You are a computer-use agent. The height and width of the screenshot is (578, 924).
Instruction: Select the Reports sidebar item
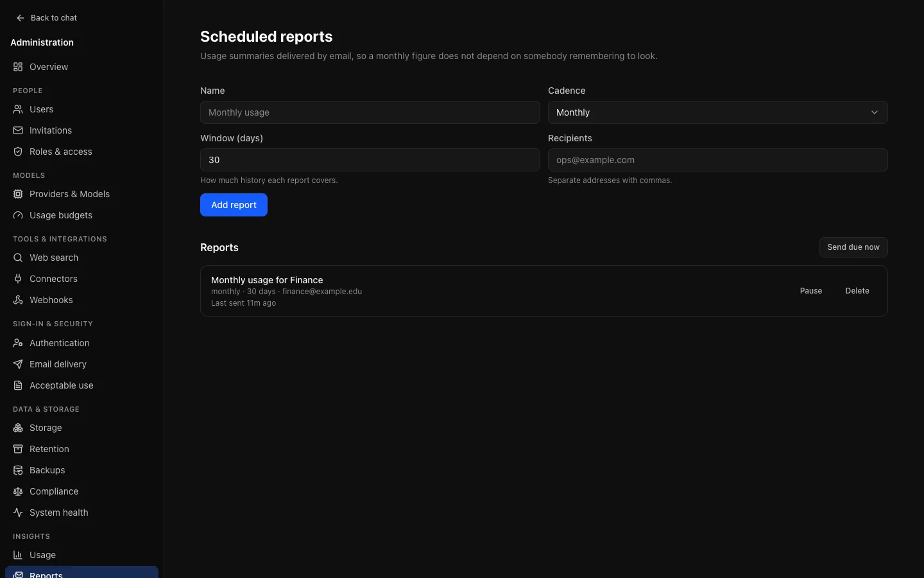click(81, 572)
